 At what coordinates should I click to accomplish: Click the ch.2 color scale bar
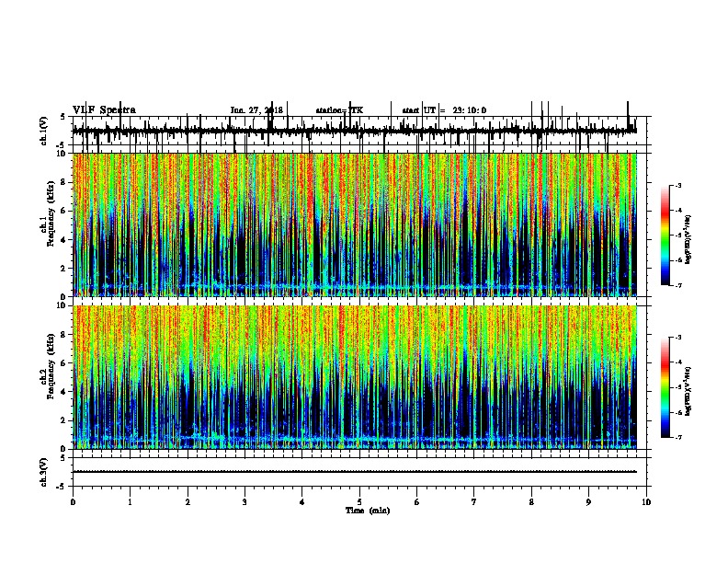point(665,387)
